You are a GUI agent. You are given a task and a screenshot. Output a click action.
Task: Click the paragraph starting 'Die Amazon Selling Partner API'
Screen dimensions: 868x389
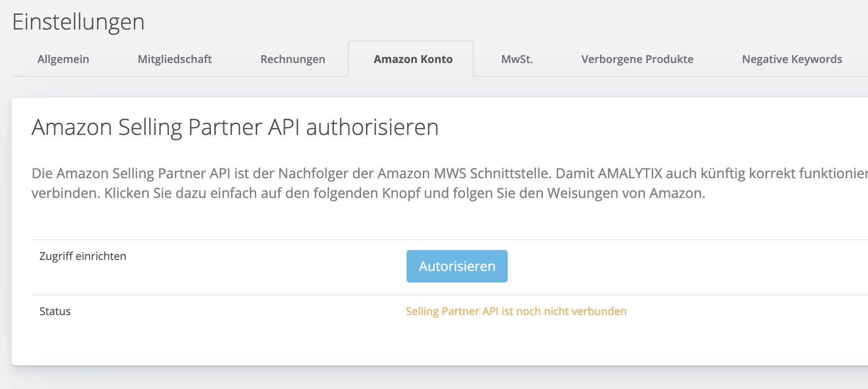[449, 183]
